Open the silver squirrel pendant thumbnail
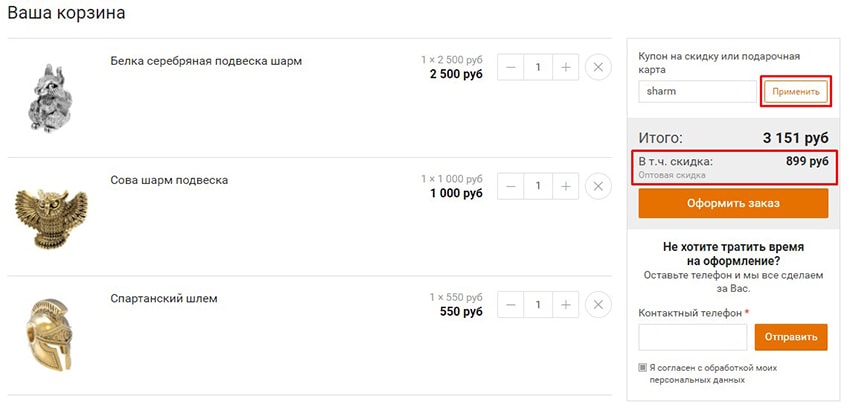This screenshot has width=850, height=408. (x=44, y=97)
